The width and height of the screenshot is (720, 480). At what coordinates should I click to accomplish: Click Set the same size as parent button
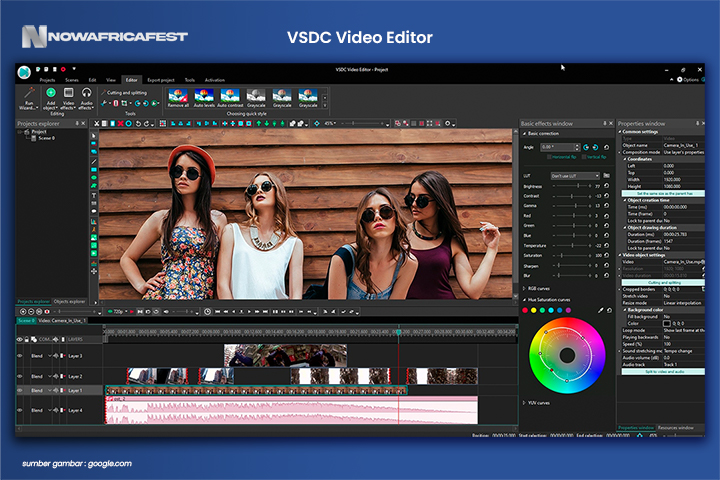click(x=663, y=193)
